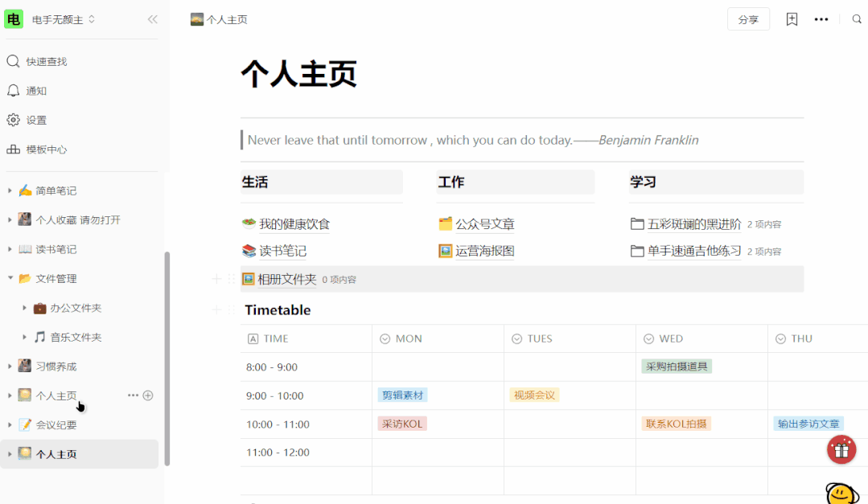This screenshot has height=504, width=868.
Task: Click the bookmark icon in the top bar
Action: pos(792,18)
